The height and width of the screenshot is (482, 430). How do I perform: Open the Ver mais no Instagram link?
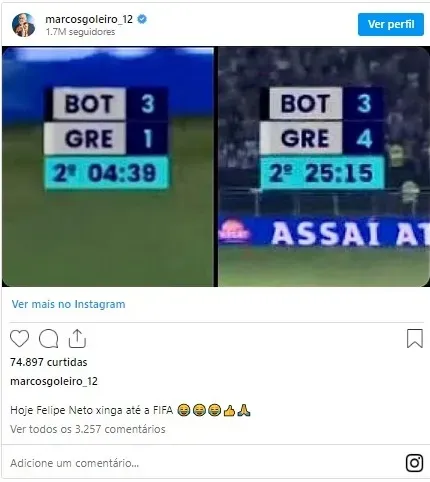click(68, 304)
